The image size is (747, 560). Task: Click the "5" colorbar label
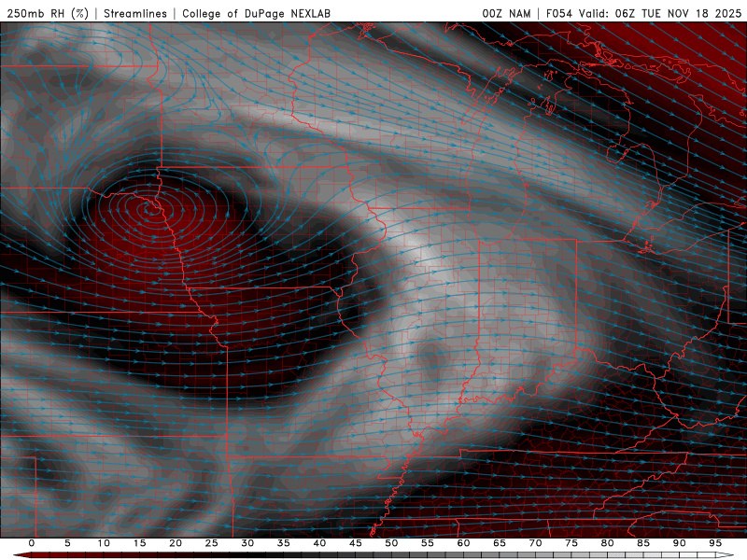67,543
